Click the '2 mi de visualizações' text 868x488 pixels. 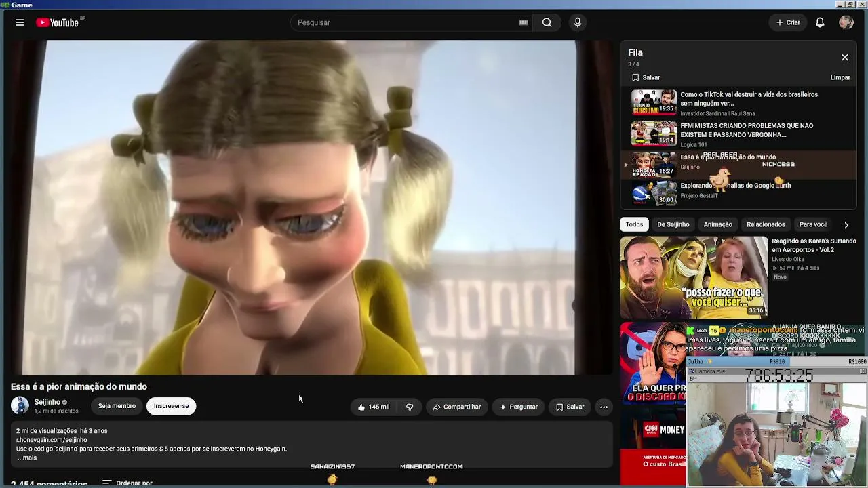47,431
